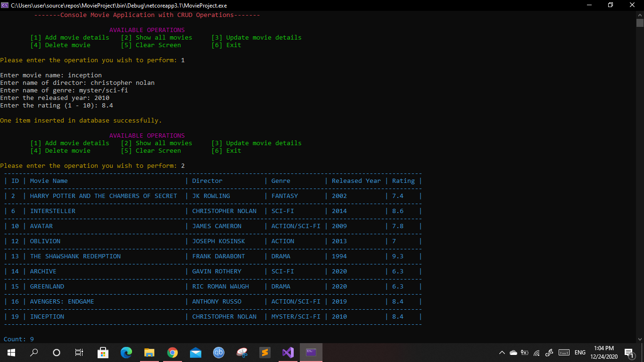This screenshot has width=644, height=362.
Task: Open the Mail app from the taskbar
Action: pos(195,352)
